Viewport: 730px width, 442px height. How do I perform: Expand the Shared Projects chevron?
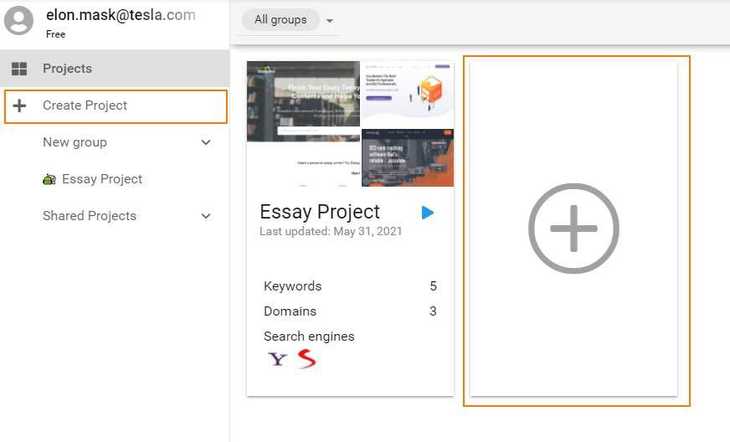(x=206, y=216)
